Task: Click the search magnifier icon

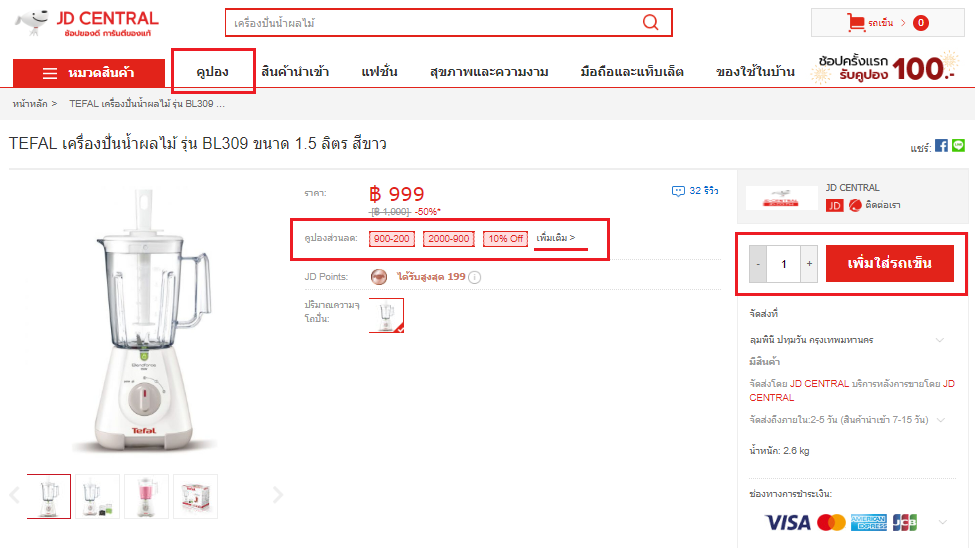Action: click(650, 22)
